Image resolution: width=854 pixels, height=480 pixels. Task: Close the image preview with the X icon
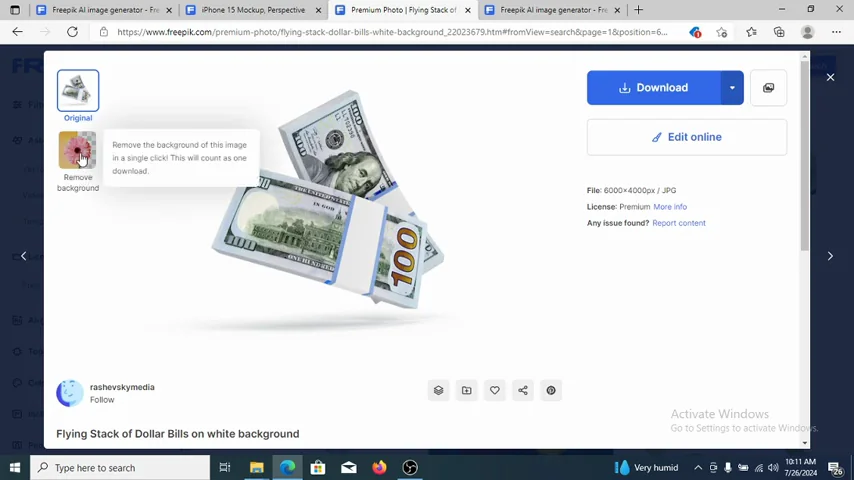point(830,77)
